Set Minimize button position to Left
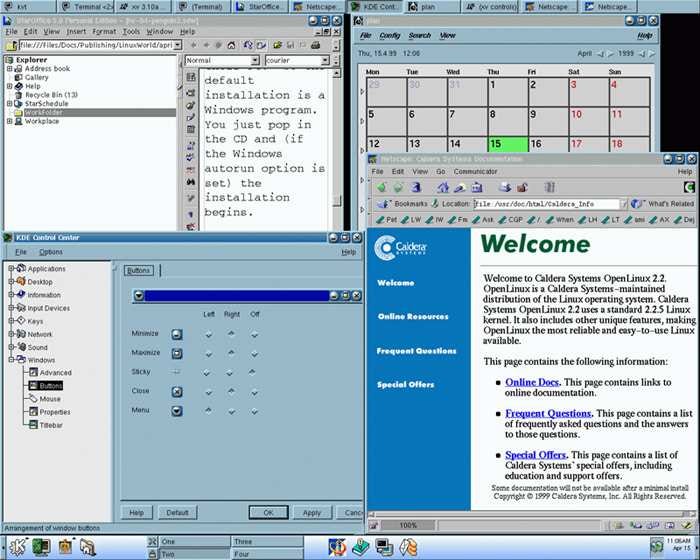This screenshot has height=560, width=700. (208, 334)
